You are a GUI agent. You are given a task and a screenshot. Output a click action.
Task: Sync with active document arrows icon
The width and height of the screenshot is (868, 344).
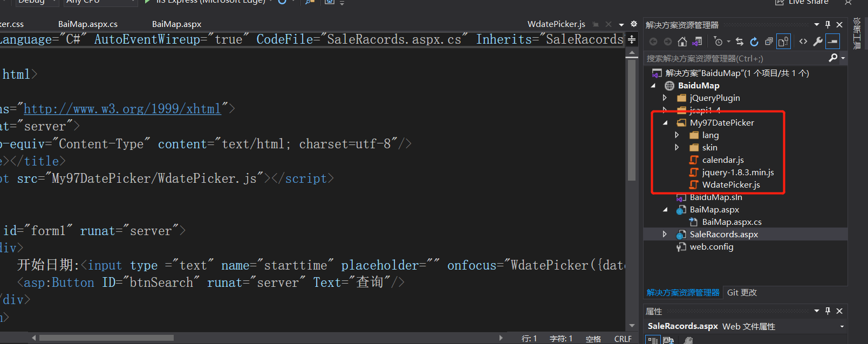[x=740, y=42]
